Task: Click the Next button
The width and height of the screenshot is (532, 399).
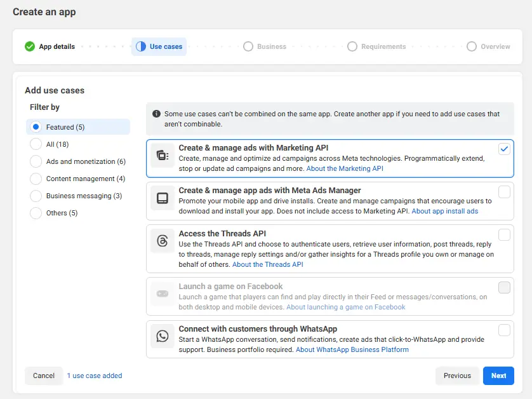Action: click(498, 375)
